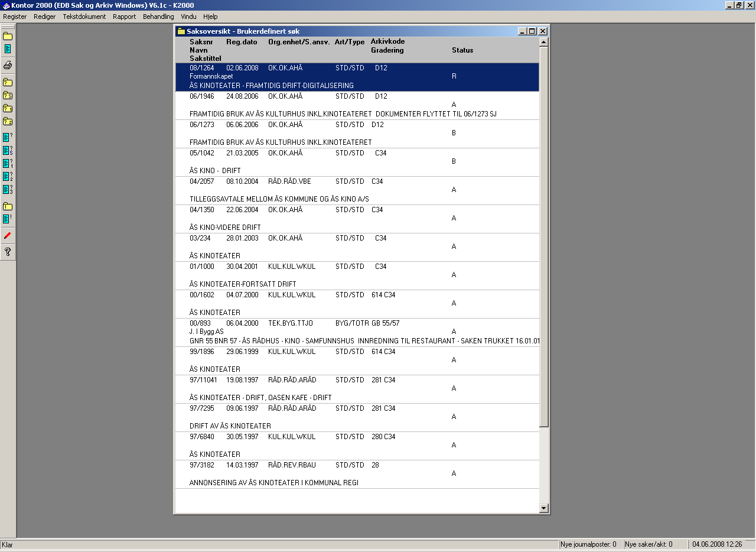This screenshot has height=552, width=756.
Task: Click the folder icon with exclamation mark
Action: [8, 206]
